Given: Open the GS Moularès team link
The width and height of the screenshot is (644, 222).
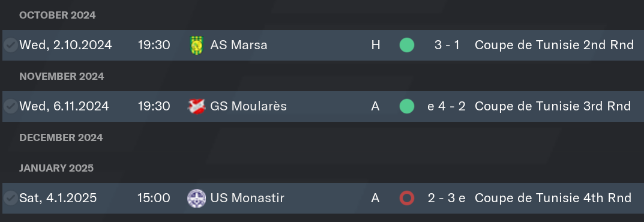Looking at the screenshot, I should click(x=248, y=107).
